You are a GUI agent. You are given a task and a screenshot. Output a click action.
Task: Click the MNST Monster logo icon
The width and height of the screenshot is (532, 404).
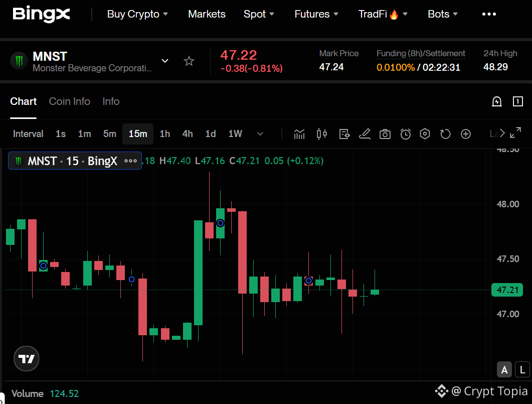pos(19,61)
